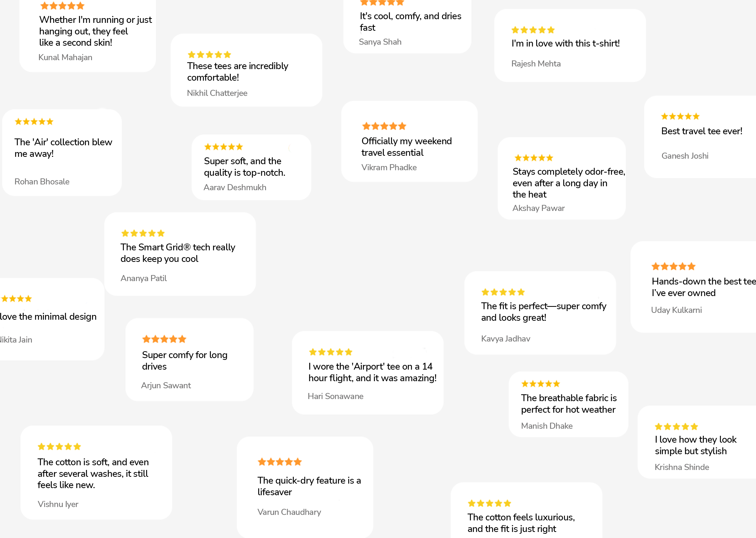Click 'love the minimal design' review text

(48, 317)
